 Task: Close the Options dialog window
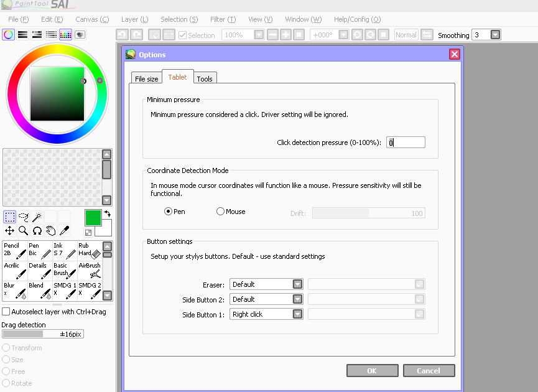(455, 54)
